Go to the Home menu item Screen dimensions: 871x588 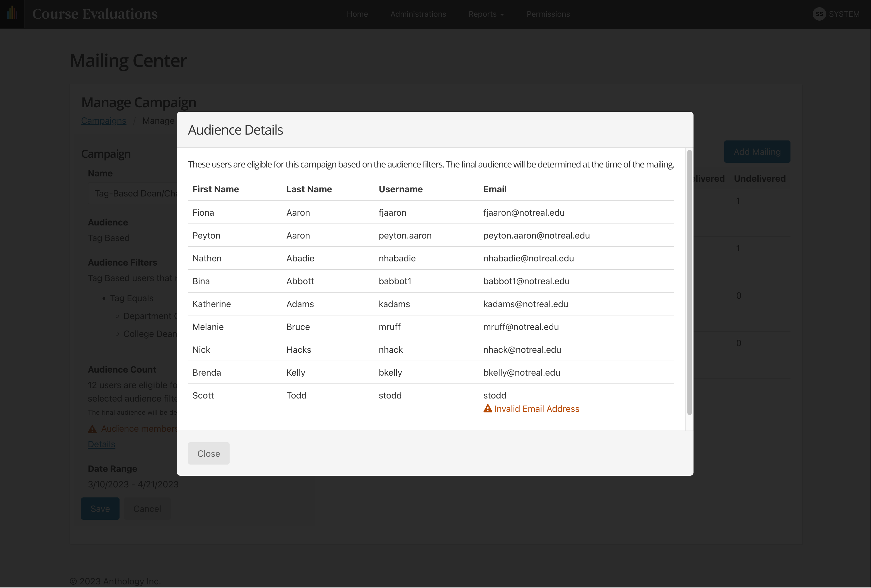click(x=357, y=14)
